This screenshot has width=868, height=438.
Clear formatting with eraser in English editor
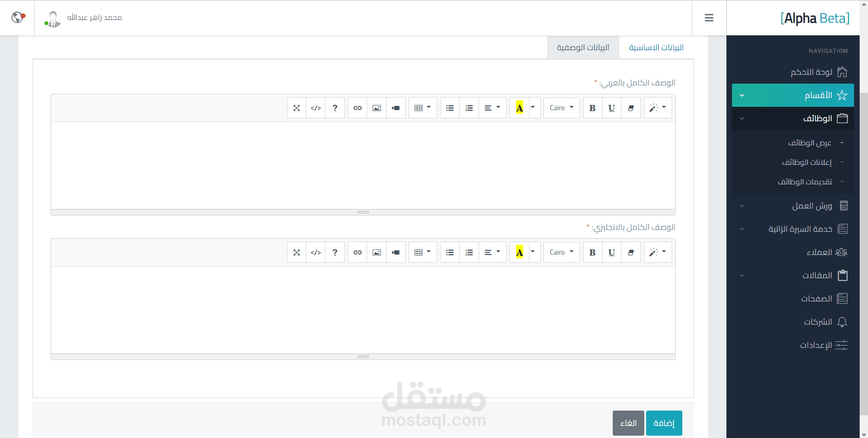click(x=631, y=252)
